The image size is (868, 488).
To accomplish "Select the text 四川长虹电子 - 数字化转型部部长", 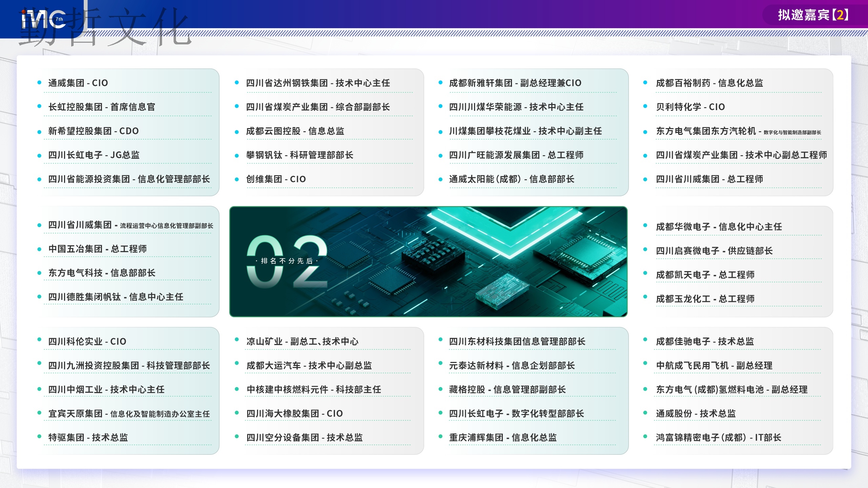I will [x=517, y=414].
